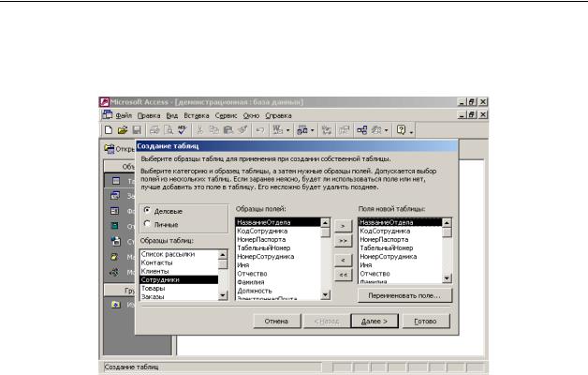The image size is (588, 375).
Task: Remove all fields with the << button
Action: (343, 275)
